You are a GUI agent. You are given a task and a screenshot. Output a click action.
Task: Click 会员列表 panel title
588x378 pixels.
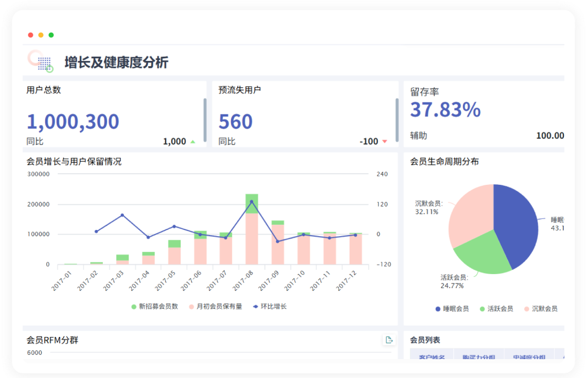425,340
